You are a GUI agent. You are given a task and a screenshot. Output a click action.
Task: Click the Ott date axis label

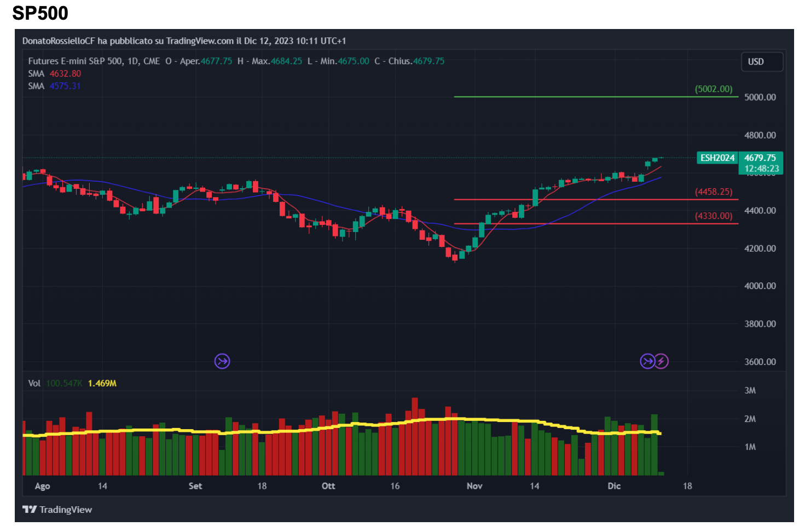[328, 486]
